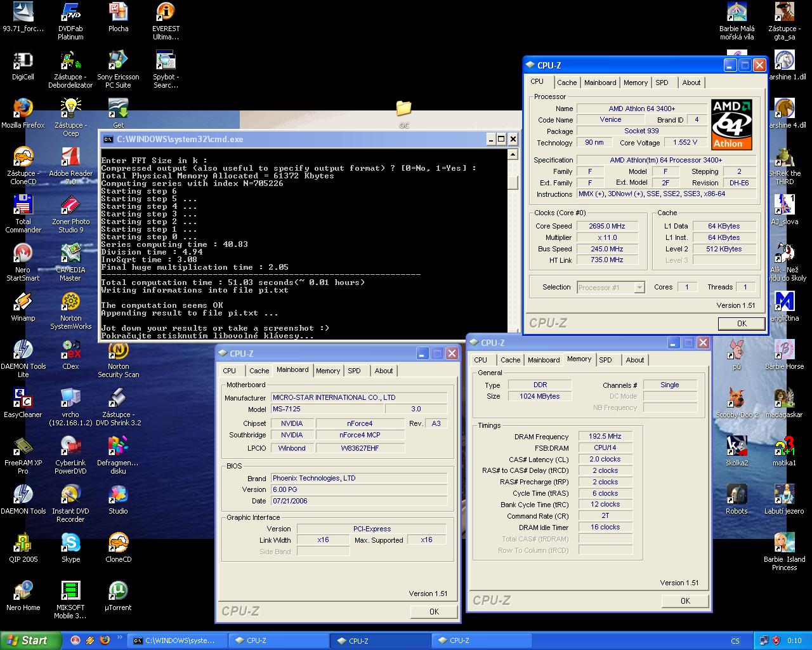Click scroll up arrow in cmd window
This screenshot has width=812, height=650.
513,154
